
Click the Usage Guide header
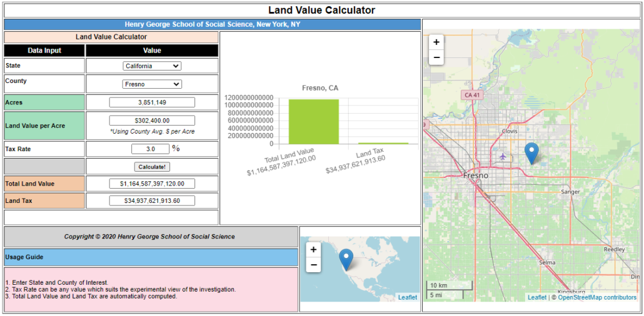(x=151, y=257)
